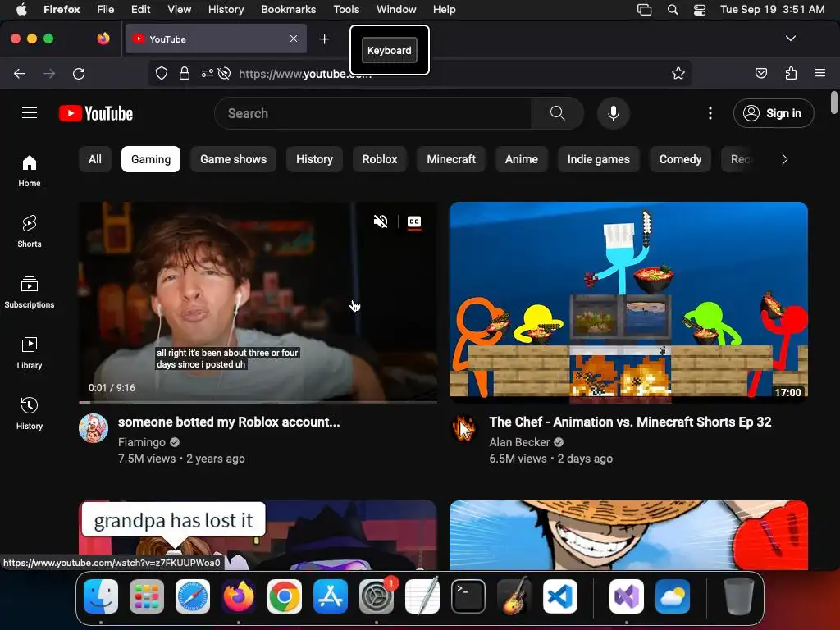Click Alan Becker channel avatar
This screenshot has width=840, height=630.
click(464, 428)
